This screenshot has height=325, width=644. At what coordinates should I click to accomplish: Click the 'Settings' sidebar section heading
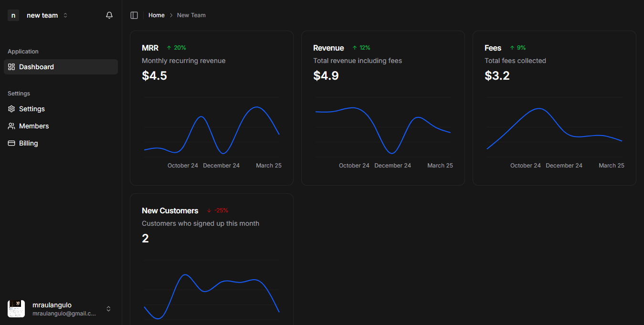pos(19,94)
